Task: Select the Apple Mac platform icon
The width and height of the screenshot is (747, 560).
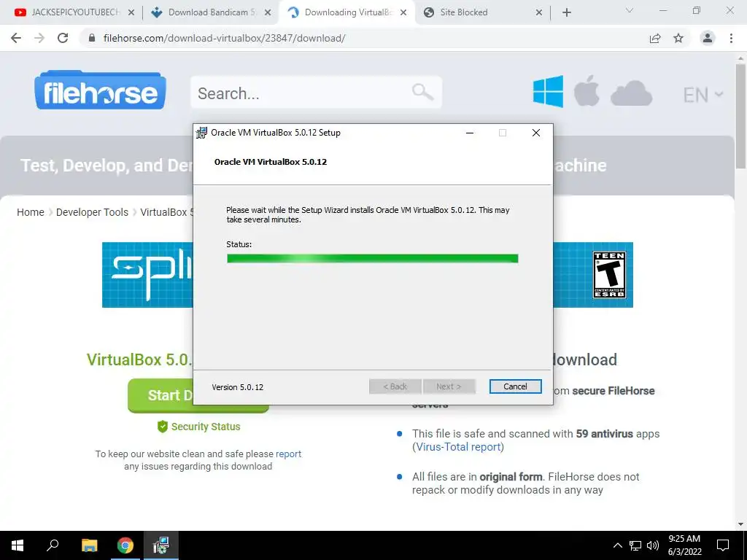Action: [x=587, y=90]
